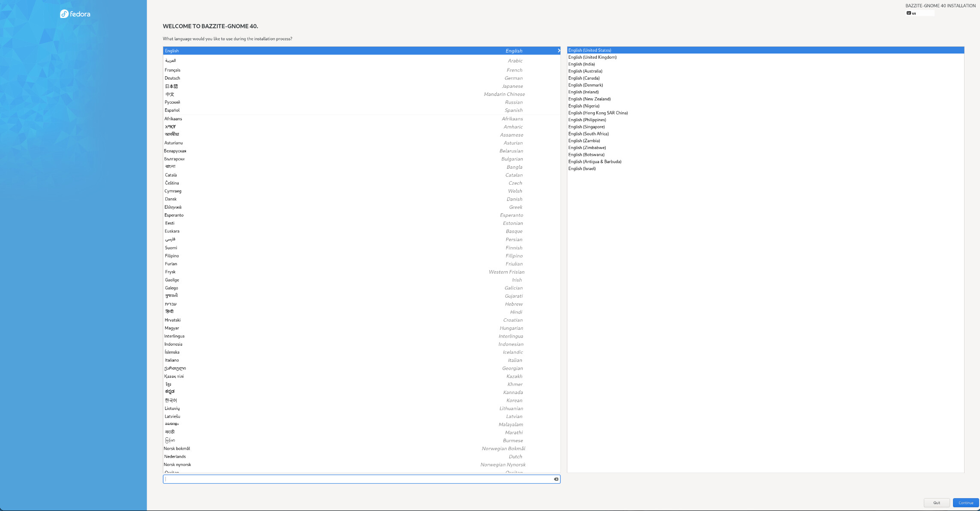Pick English (Canada) locale
Viewport: 980px width, 511px height.
[x=765, y=78]
